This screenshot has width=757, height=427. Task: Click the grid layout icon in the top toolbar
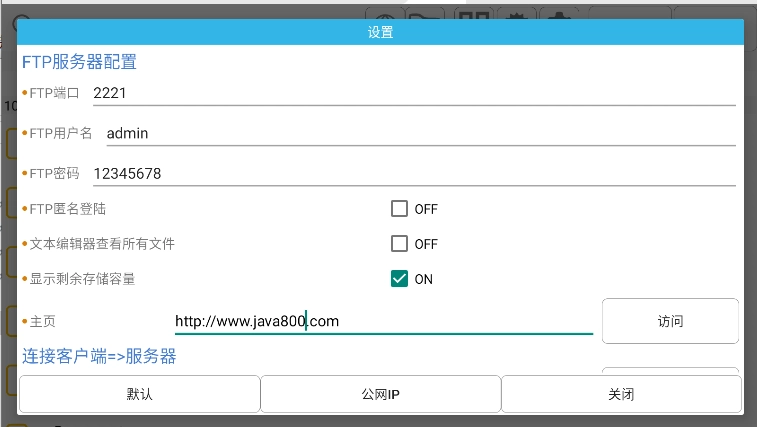[473, 13]
